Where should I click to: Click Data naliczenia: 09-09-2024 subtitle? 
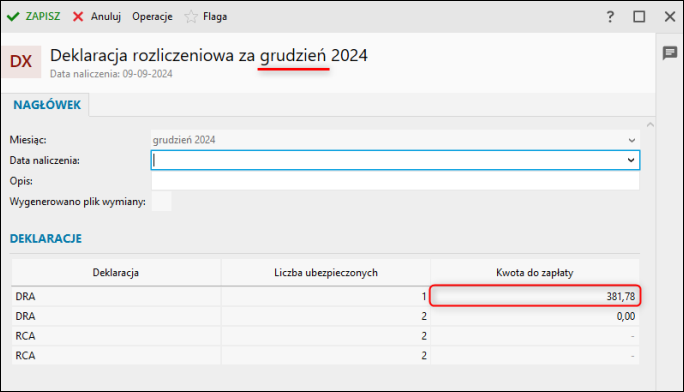(111, 74)
